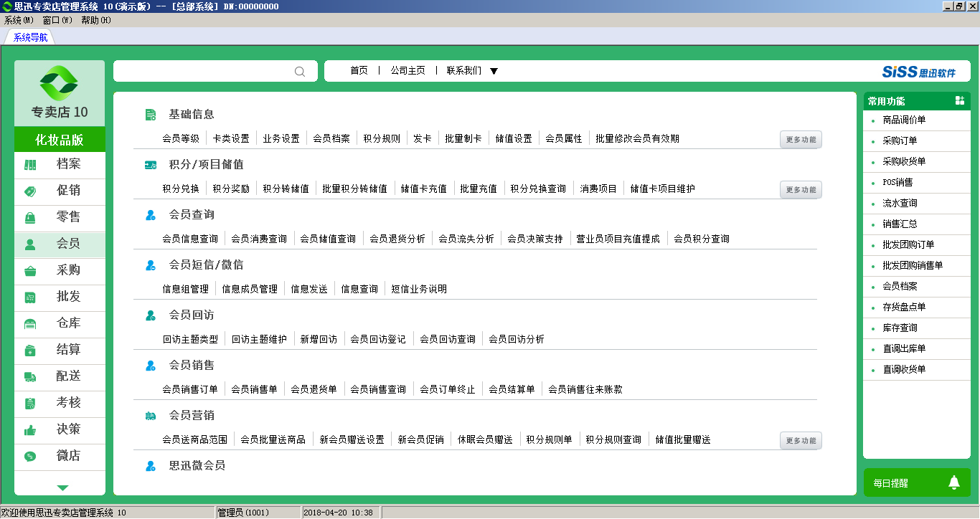Click the 会员查询 section icon
The image size is (980, 519).
(151, 215)
